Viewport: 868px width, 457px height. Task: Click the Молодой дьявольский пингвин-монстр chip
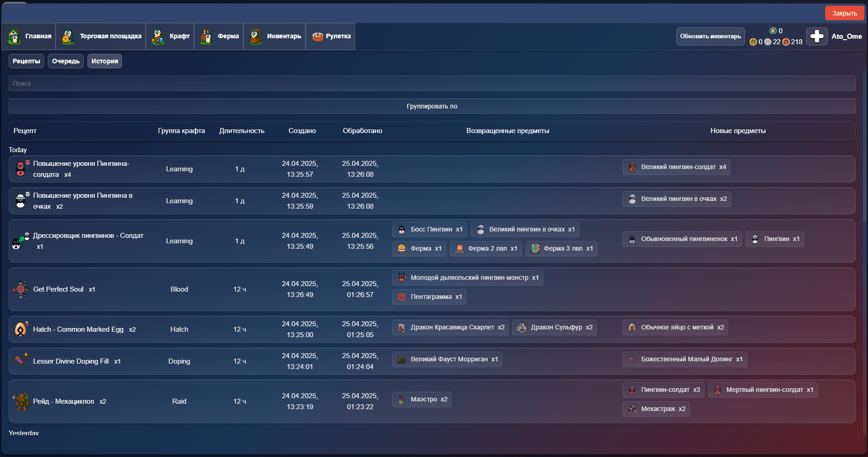click(x=468, y=278)
